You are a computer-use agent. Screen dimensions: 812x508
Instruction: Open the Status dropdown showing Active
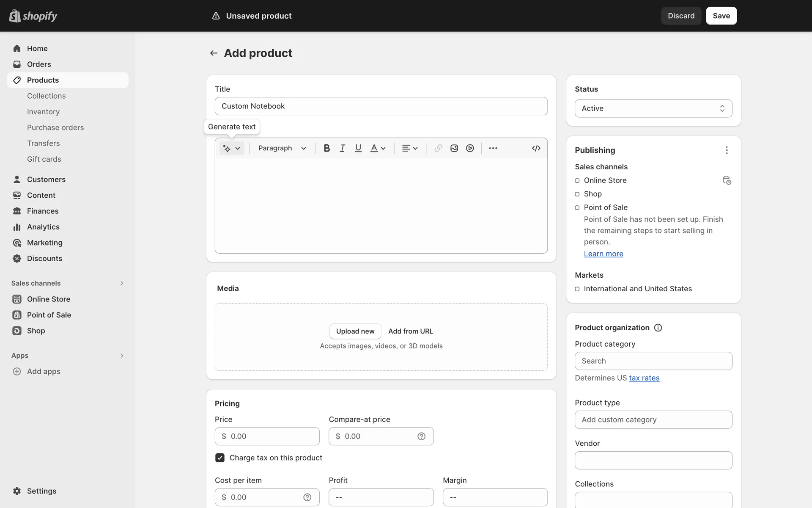pyautogui.click(x=653, y=108)
